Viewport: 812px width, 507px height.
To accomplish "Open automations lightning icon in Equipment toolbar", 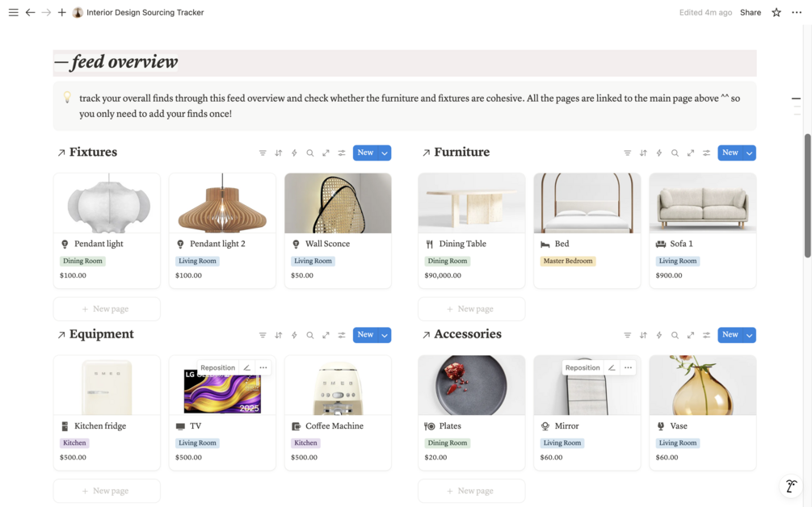I will (294, 335).
